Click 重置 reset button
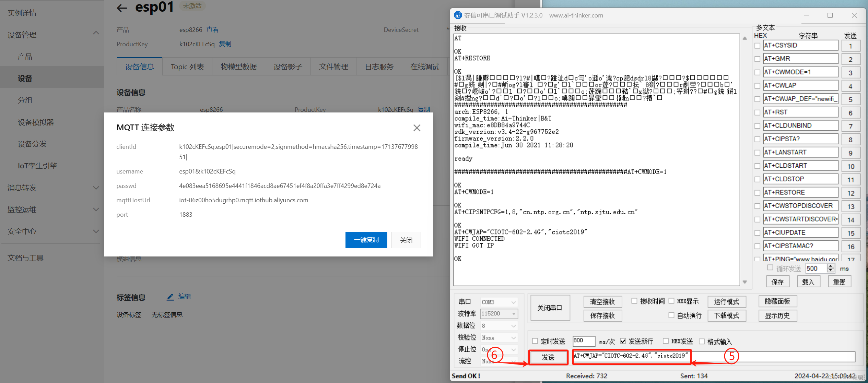This screenshot has height=383, width=868. (839, 282)
